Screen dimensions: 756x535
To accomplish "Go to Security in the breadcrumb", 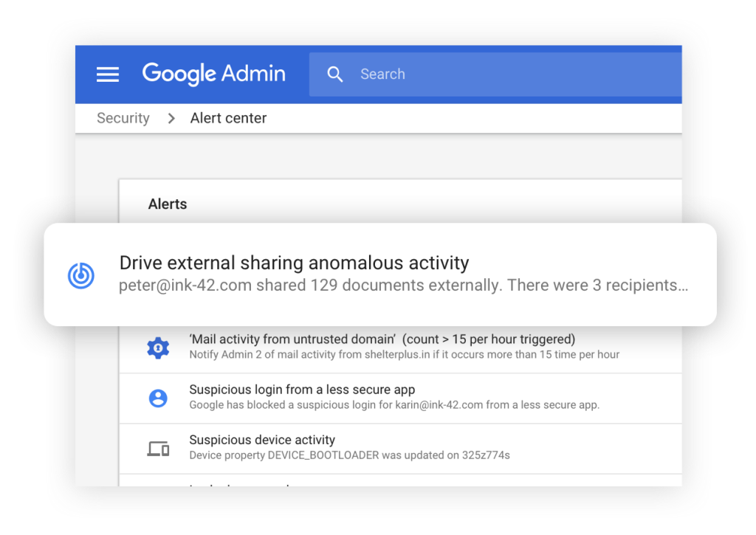I will click(x=123, y=118).
